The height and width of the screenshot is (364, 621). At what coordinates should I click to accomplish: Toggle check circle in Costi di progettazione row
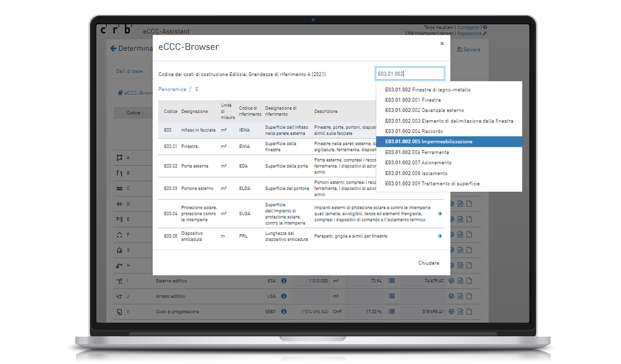tap(451, 312)
